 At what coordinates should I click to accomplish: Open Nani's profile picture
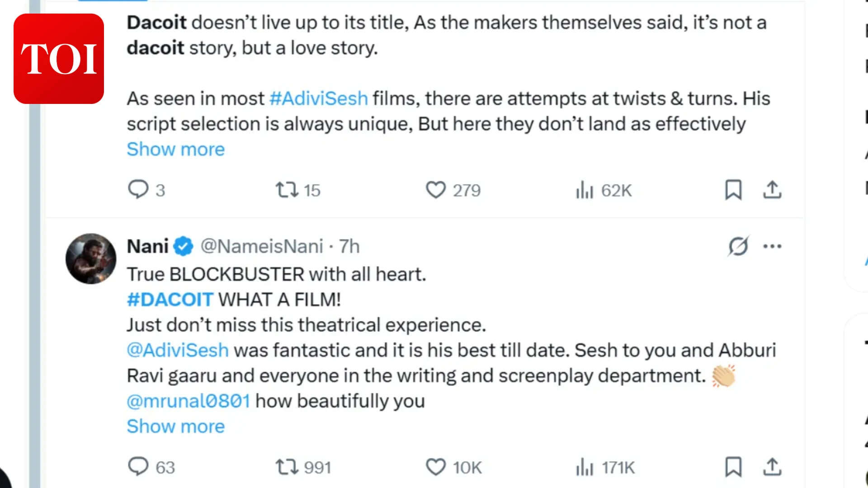click(x=91, y=258)
